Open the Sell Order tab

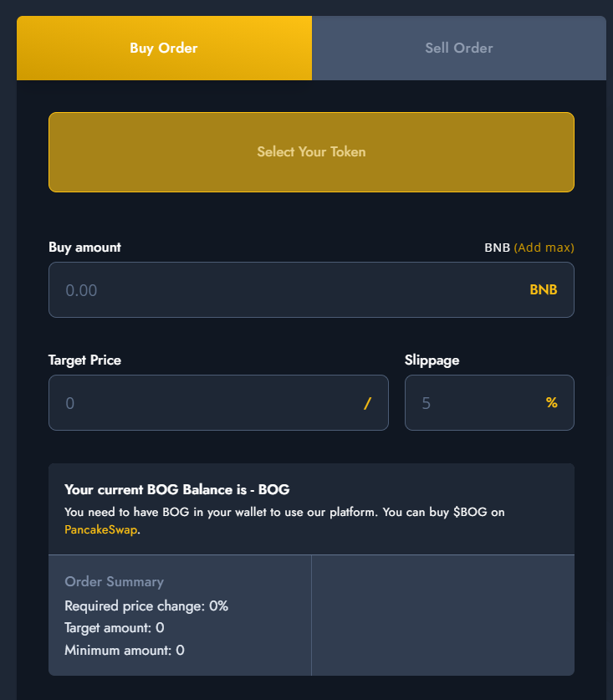point(459,49)
